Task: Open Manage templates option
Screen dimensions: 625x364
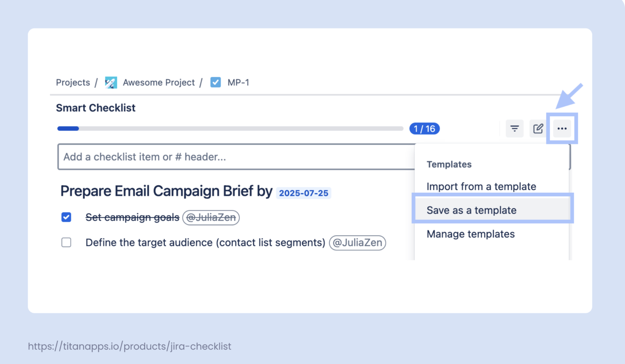Action: [x=470, y=234]
